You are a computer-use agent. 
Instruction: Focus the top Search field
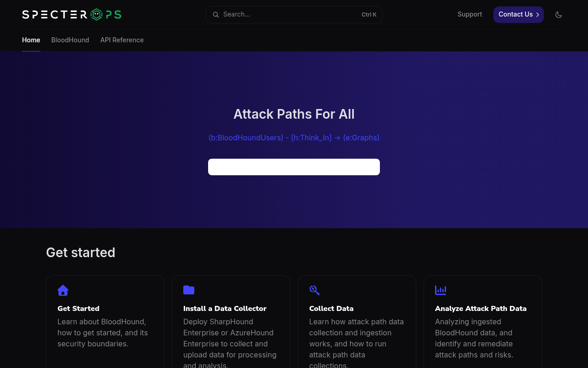pyautogui.click(x=294, y=15)
